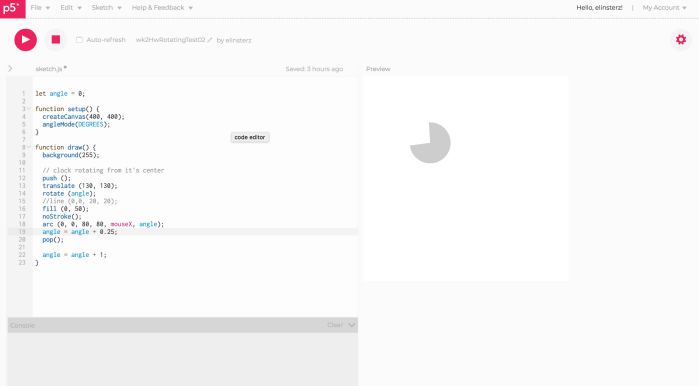Viewport: 699px width, 386px height.
Task: Click the noStroke() line
Action: click(62, 217)
